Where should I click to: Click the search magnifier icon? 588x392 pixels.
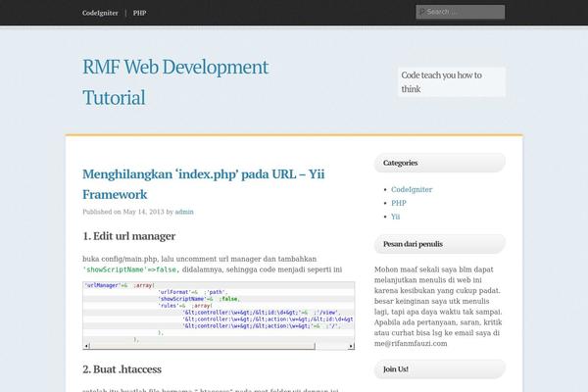pos(421,12)
